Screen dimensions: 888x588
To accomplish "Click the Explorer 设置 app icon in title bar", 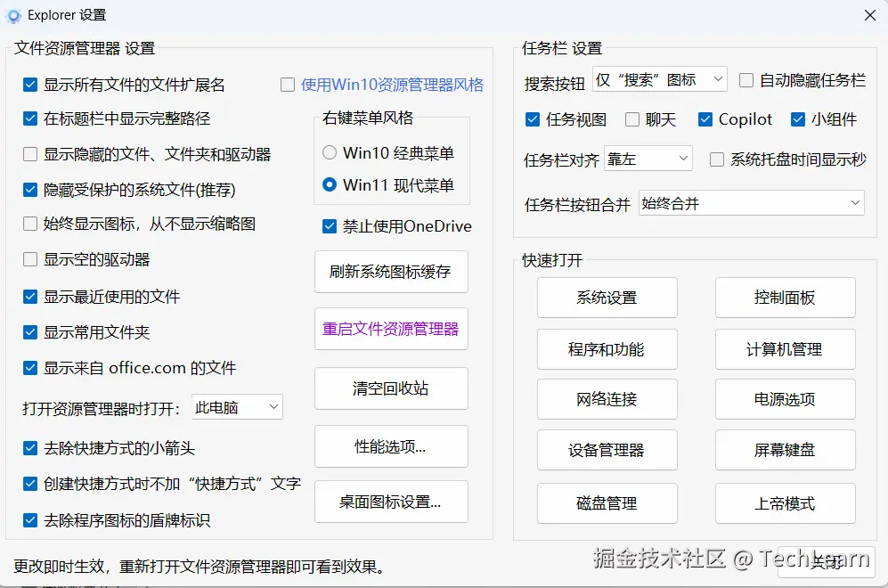I will tap(13, 16).
